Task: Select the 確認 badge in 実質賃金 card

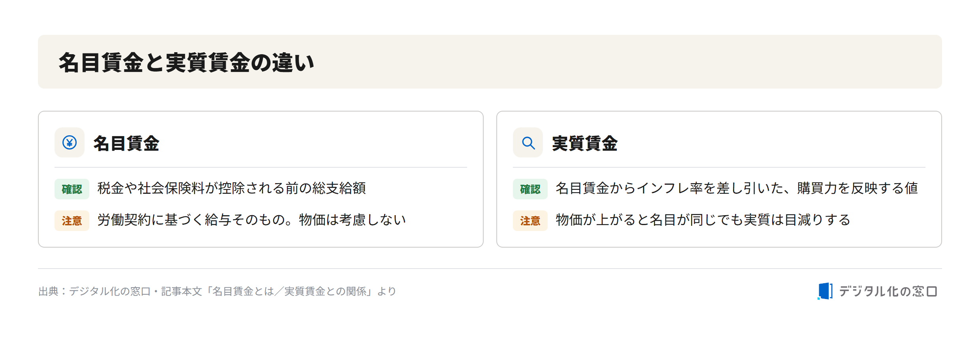Action: click(x=530, y=189)
